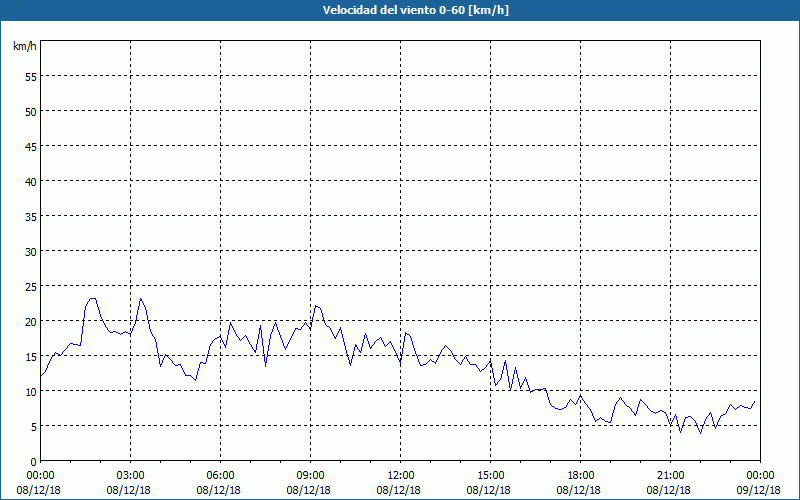Click the Y-axis origin value "0"
This screenshot has height=500, width=800.
[x=34, y=461]
